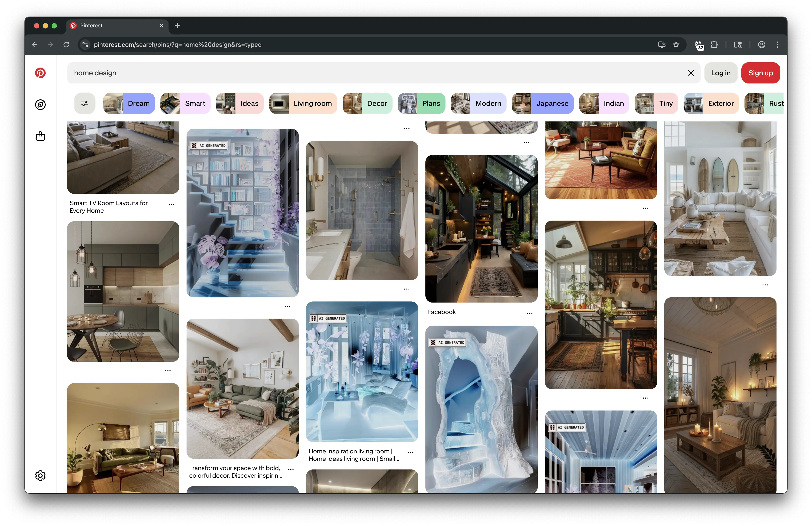
Task: Open more options for Smart TV Room pin
Action: pos(171,204)
